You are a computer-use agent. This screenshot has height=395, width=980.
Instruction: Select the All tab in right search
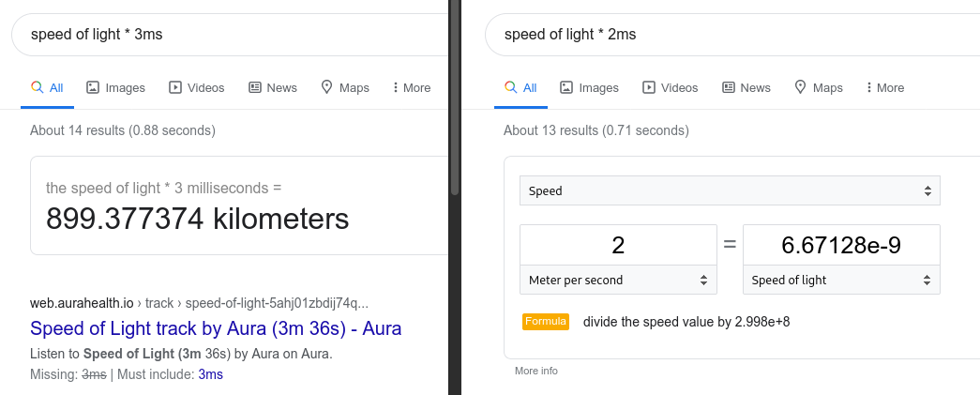[520, 87]
